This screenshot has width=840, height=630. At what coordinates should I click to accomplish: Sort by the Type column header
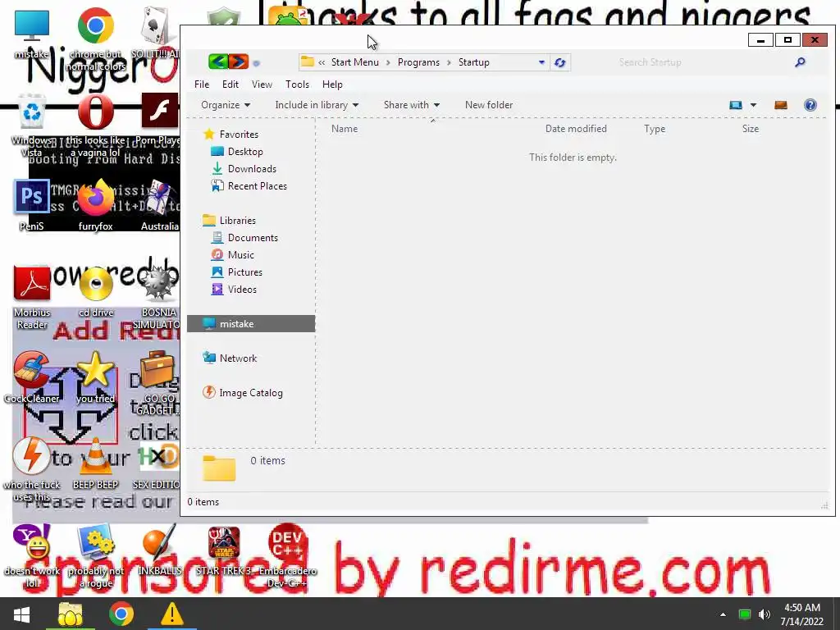(655, 129)
